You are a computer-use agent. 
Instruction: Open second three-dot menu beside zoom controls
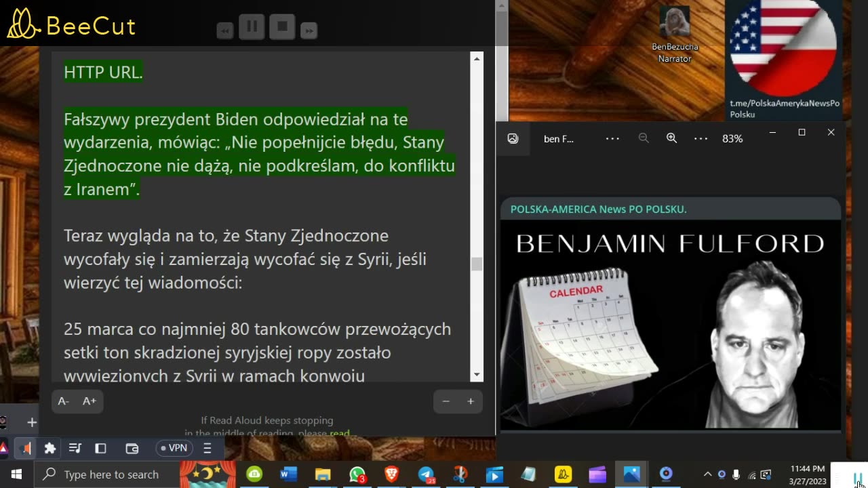[701, 138]
